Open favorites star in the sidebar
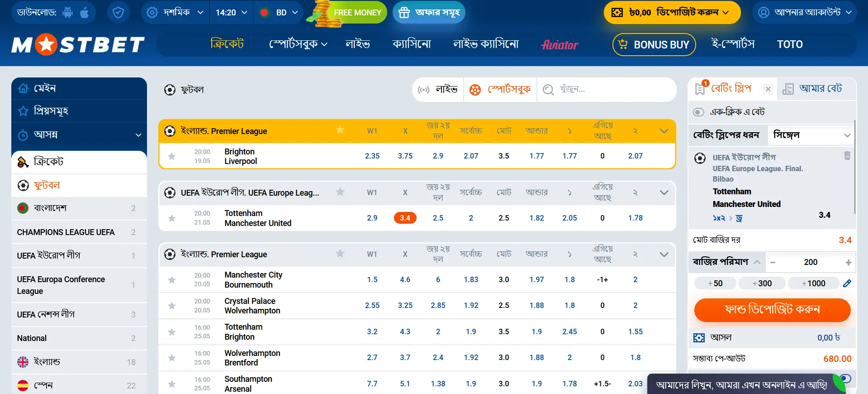Viewport: 868px width, 394px height. [23, 111]
